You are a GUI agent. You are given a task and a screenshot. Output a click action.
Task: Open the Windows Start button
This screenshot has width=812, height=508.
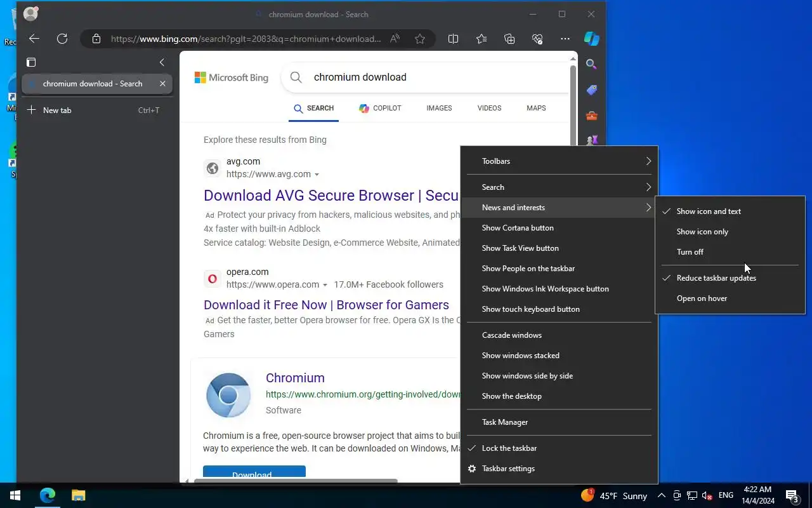[15, 495]
